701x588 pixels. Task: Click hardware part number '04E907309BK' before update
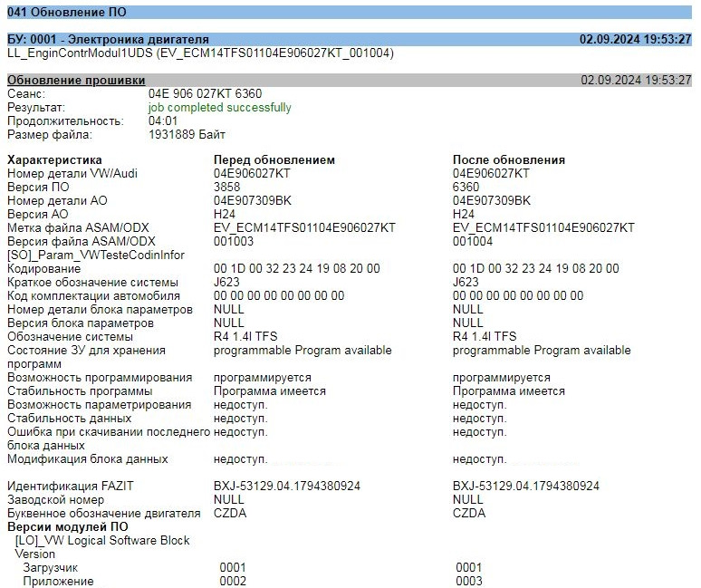pos(252,200)
